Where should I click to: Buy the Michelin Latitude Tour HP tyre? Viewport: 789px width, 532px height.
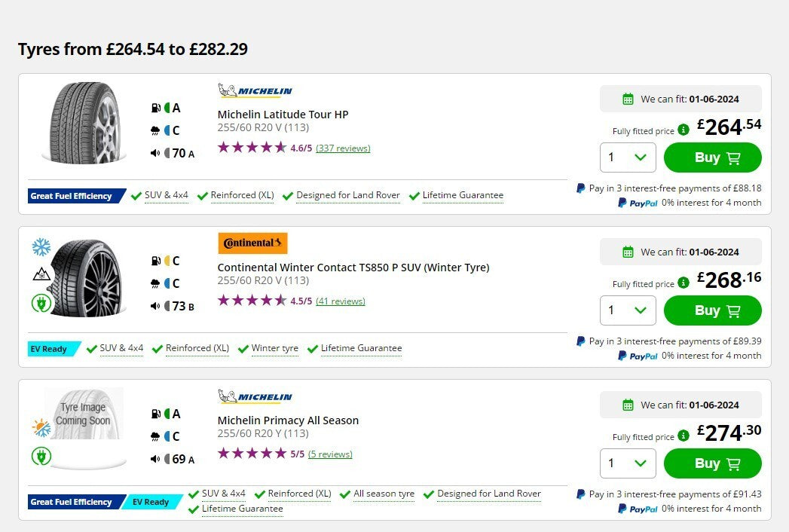(x=712, y=157)
